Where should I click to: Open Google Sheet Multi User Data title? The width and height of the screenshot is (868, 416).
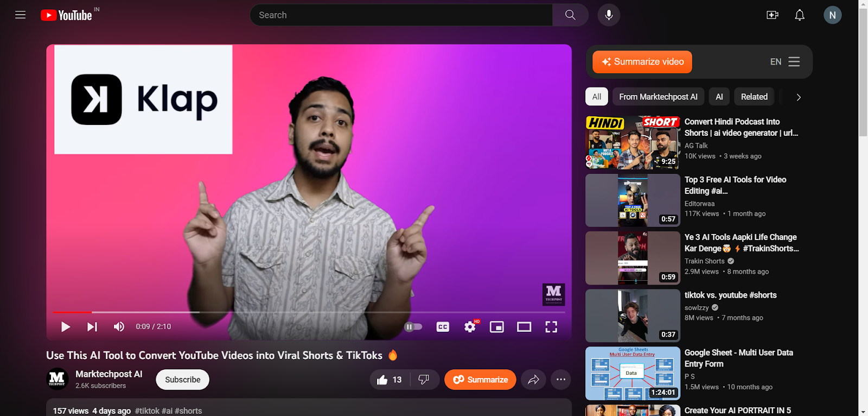pyautogui.click(x=739, y=358)
